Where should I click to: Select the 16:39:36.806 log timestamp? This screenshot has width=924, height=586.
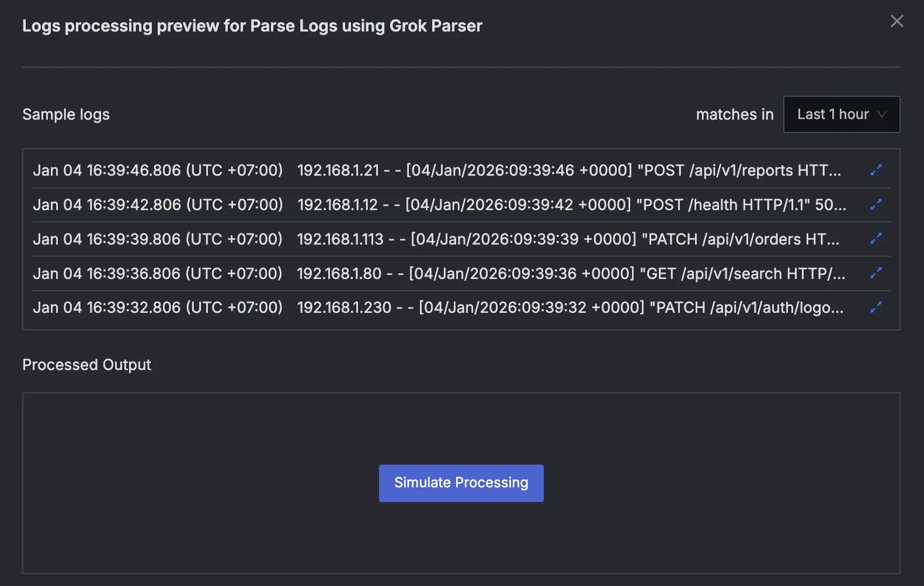click(x=158, y=274)
